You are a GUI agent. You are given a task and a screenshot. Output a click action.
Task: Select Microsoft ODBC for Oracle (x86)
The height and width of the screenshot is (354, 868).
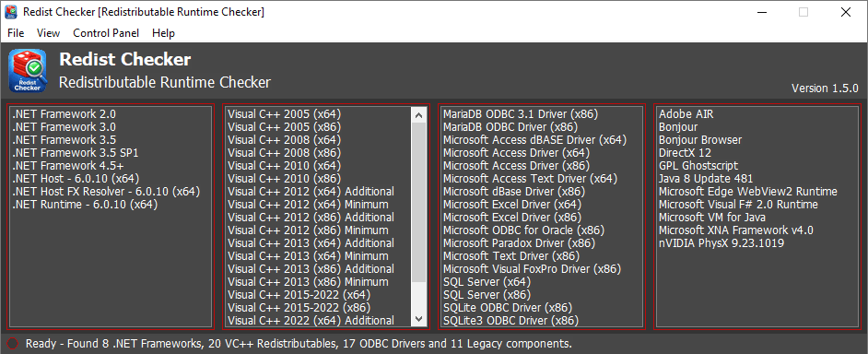pos(523,230)
